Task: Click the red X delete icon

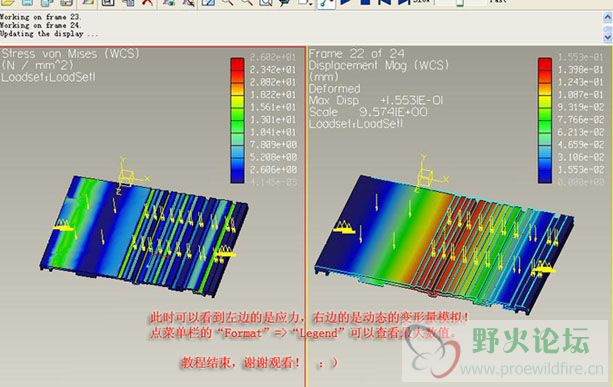Action: point(147,2)
